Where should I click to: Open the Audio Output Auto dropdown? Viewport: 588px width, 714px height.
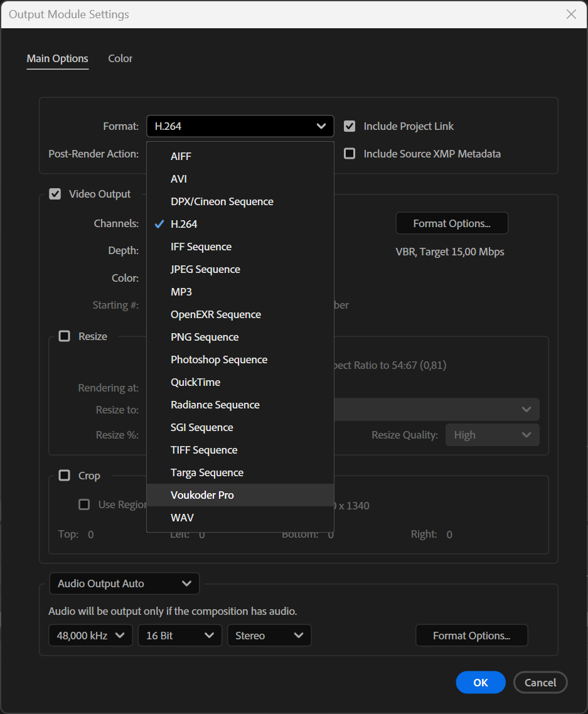pos(124,583)
